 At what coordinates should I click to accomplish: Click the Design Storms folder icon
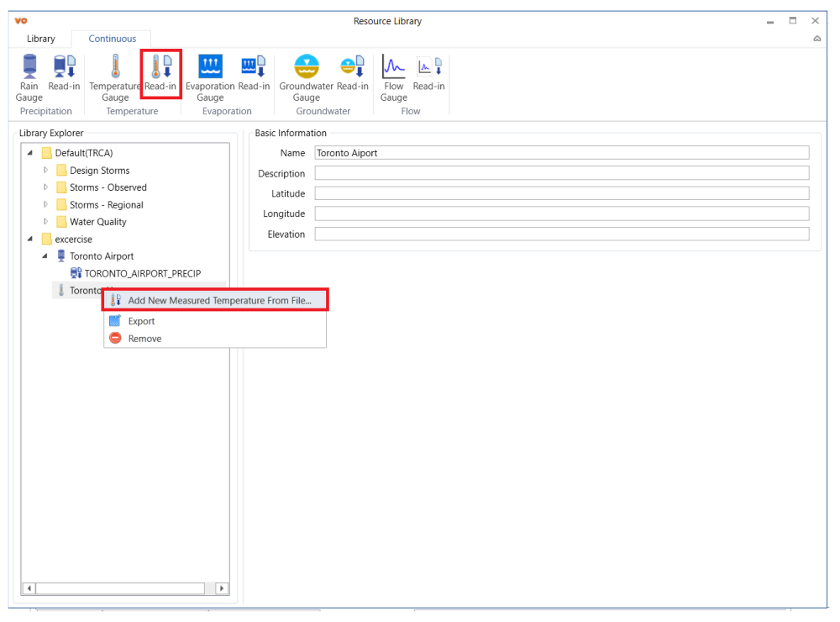[x=61, y=170]
